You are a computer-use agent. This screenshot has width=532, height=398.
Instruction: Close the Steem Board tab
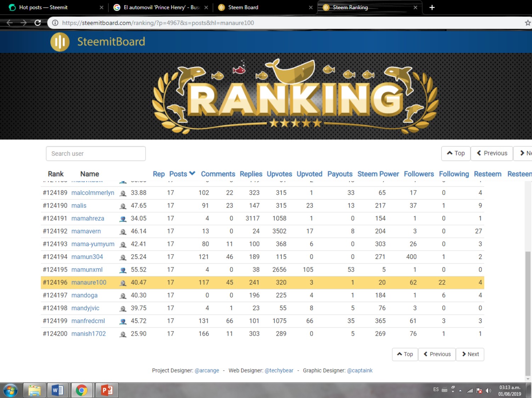pyautogui.click(x=311, y=7)
